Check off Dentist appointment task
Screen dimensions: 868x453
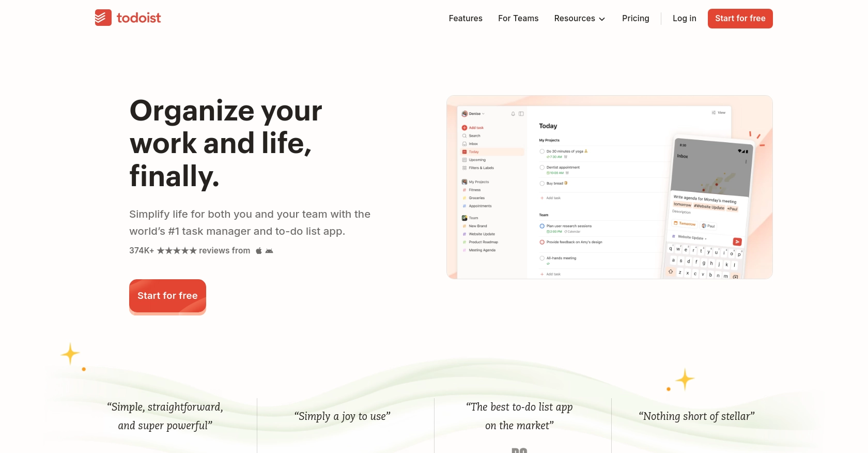point(542,168)
